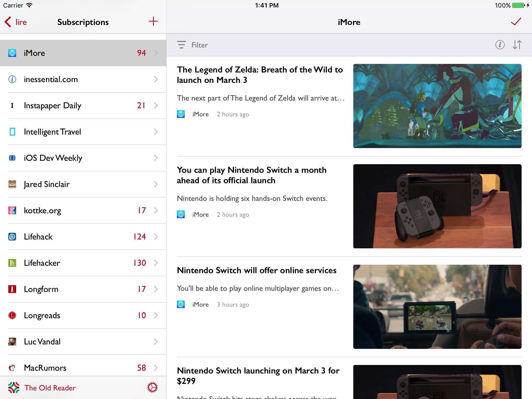Select the Longreads subscription name
Viewport: 532px width, 399px height.
click(42, 315)
